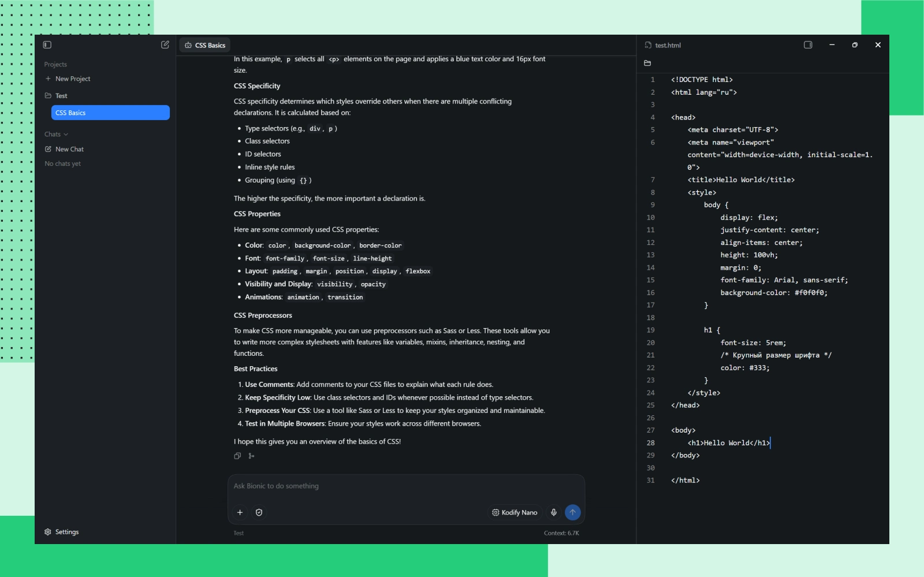Click line number 28 in editor

tap(651, 443)
